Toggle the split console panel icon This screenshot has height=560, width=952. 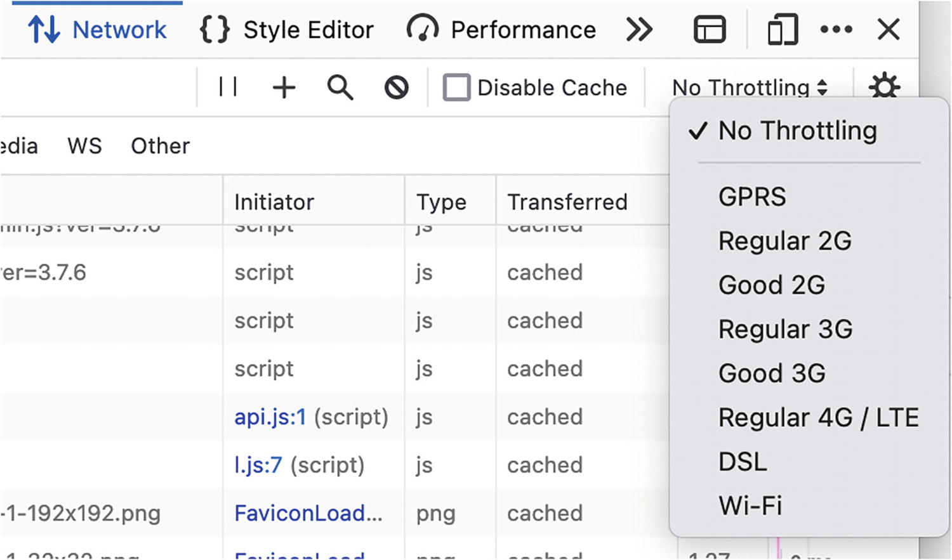(x=710, y=30)
